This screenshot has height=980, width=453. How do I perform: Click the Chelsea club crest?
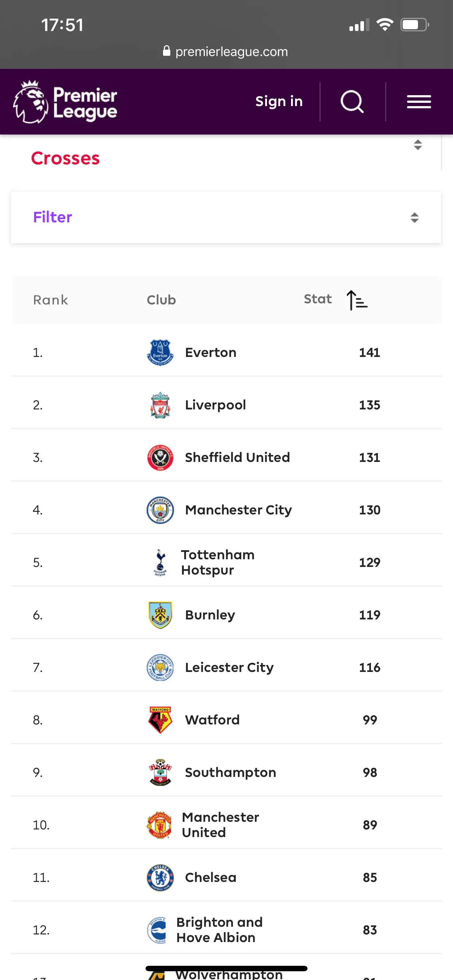pyautogui.click(x=160, y=877)
